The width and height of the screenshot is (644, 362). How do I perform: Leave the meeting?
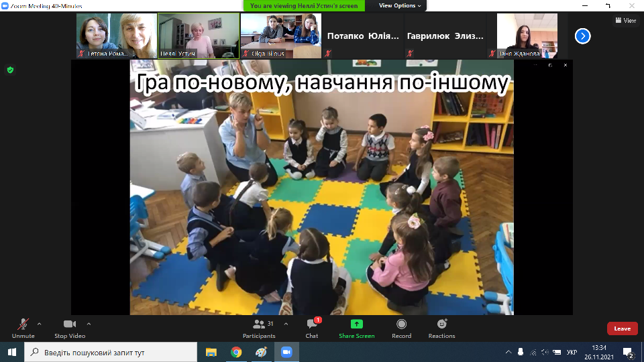(623, 328)
